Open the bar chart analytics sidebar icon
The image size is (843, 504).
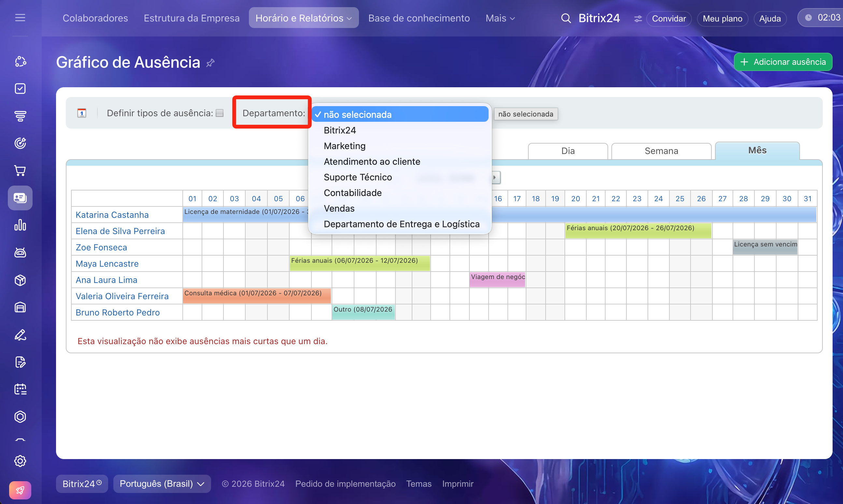(21, 225)
